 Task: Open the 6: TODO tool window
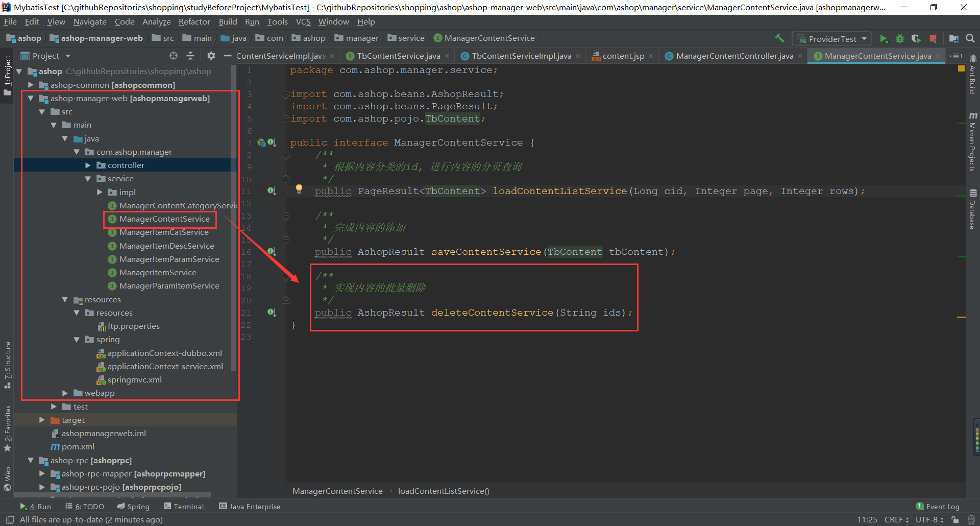[85, 507]
